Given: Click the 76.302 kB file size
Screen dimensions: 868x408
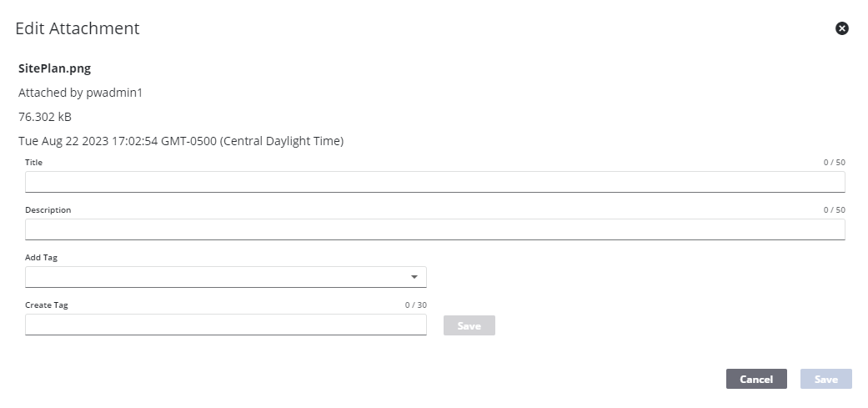Looking at the screenshot, I should (45, 117).
